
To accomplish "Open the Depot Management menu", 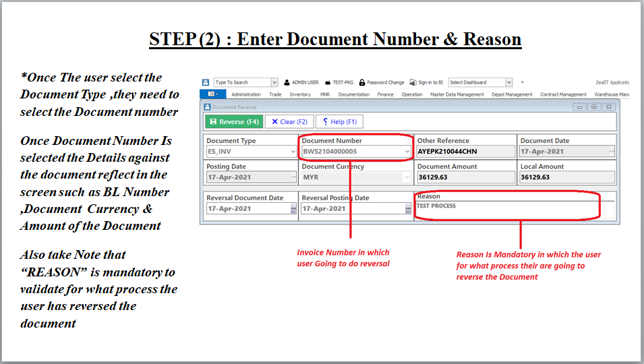I will tap(512, 94).
